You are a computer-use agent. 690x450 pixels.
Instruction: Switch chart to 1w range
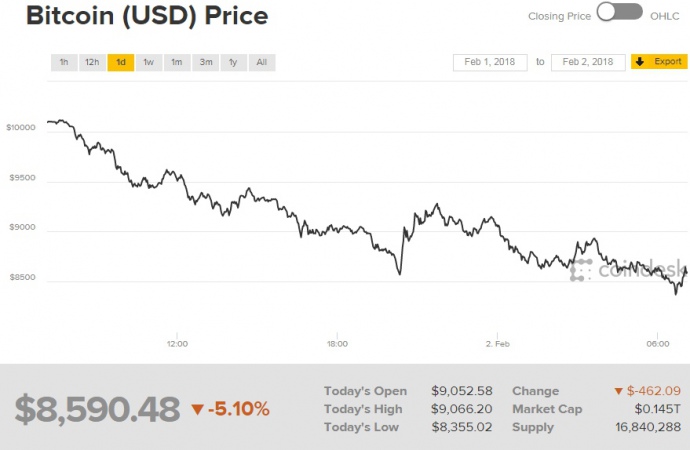(x=148, y=62)
